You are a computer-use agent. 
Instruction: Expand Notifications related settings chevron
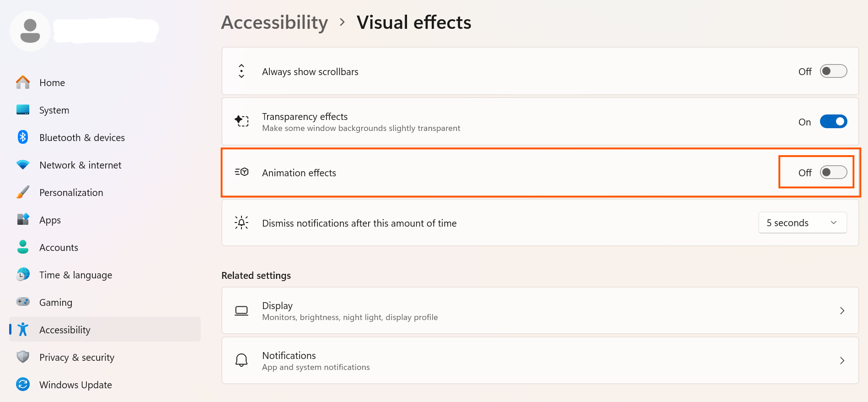point(842,361)
